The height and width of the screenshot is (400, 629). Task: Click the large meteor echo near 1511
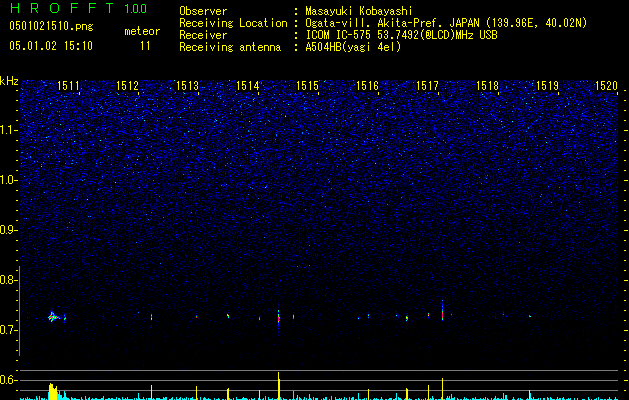(x=53, y=317)
